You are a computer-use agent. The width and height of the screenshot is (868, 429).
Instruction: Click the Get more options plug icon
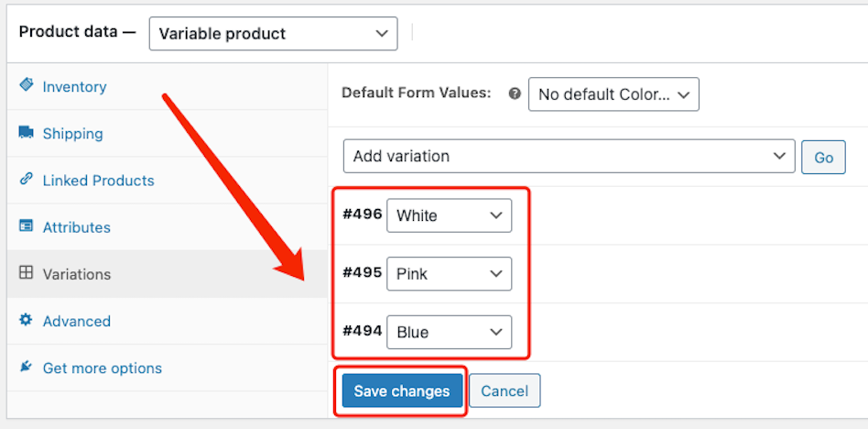pyautogui.click(x=26, y=367)
